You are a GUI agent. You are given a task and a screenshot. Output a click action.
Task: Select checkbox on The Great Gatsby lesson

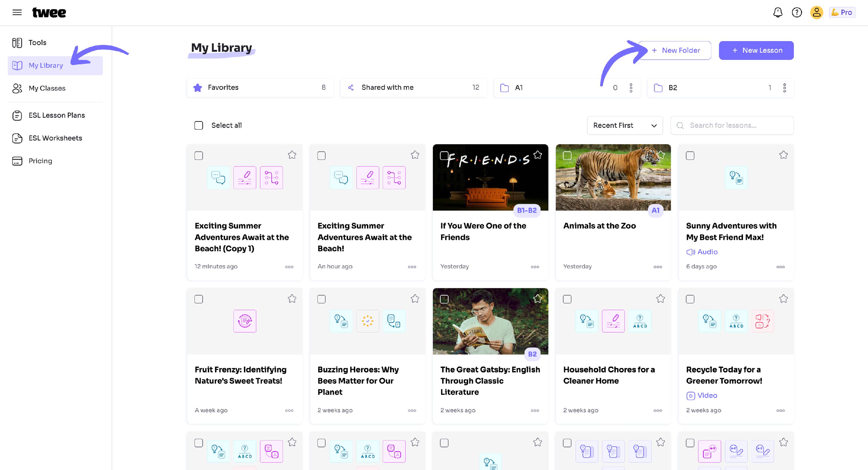(x=444, y=299)
